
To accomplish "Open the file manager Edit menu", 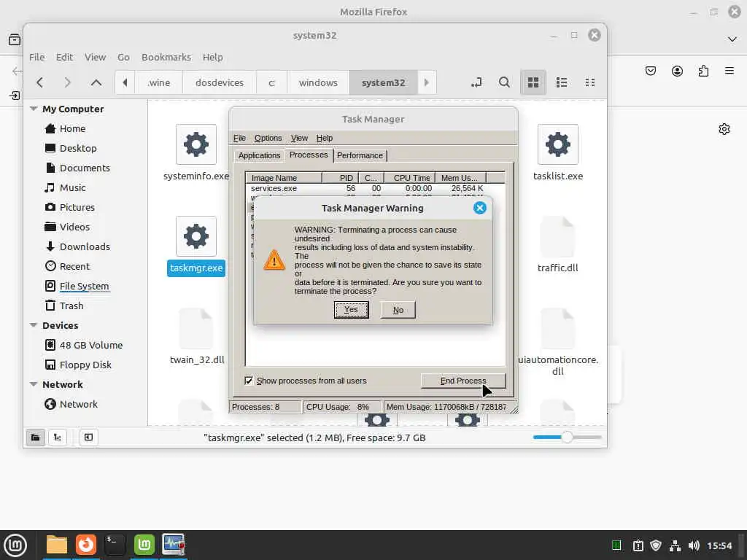I will point(64,57).
